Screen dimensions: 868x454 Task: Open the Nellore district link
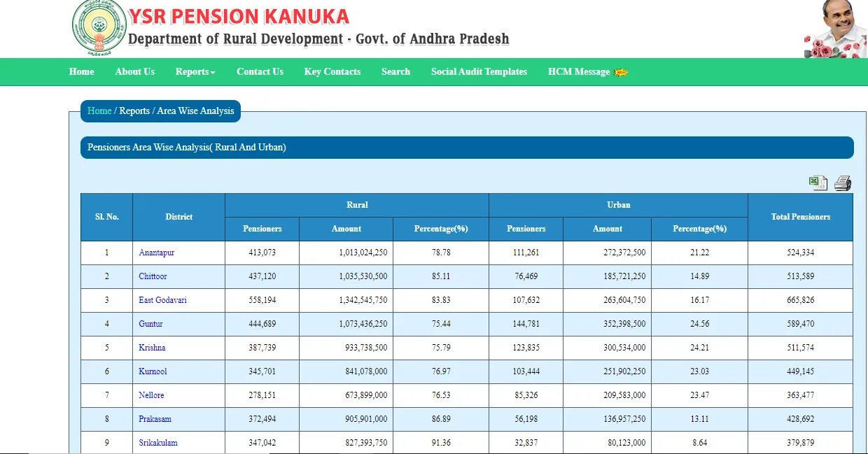click(x=151, y=395)
